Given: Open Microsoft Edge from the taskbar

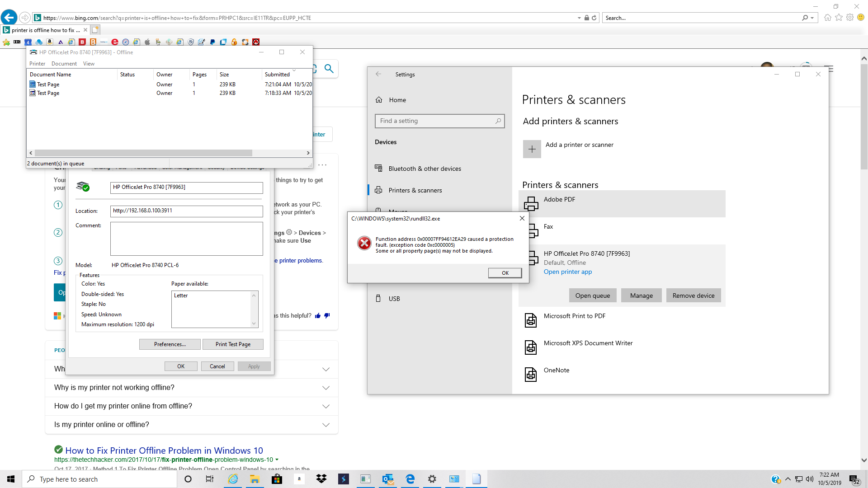Looking at the screenshot, I should click(x=410, y=479).
